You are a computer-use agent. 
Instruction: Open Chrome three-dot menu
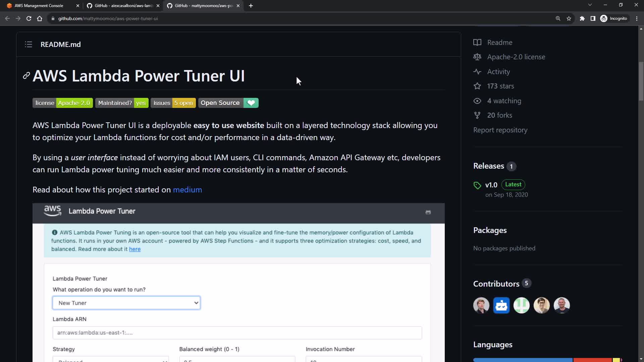point(637,18)
